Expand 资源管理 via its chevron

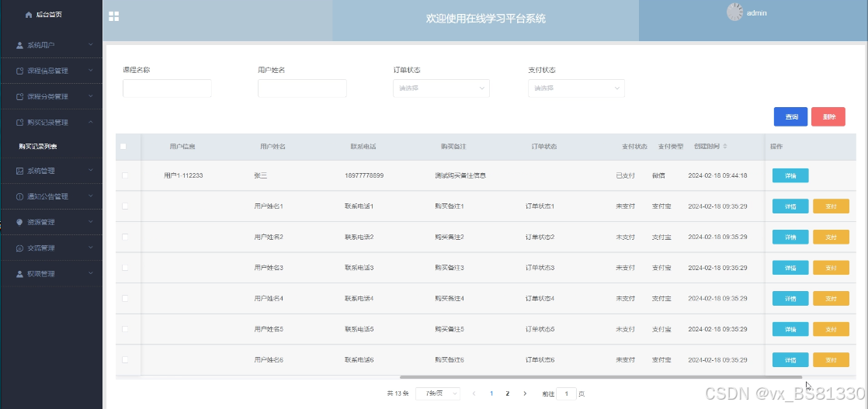click(x=91, y=222)
